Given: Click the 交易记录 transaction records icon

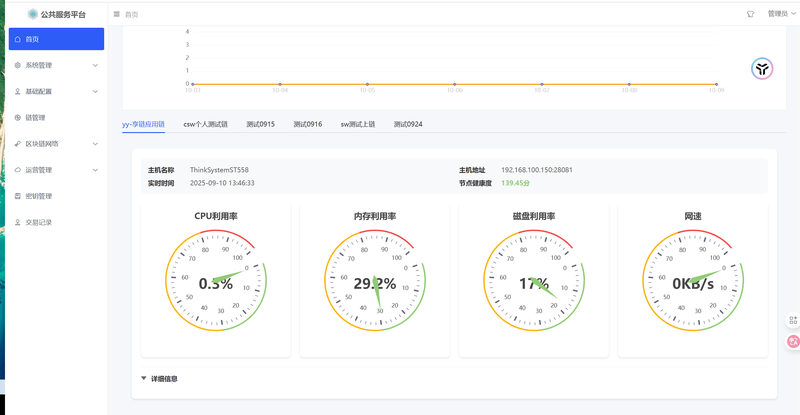Looking at the screenshot, I should coord(18,222).
